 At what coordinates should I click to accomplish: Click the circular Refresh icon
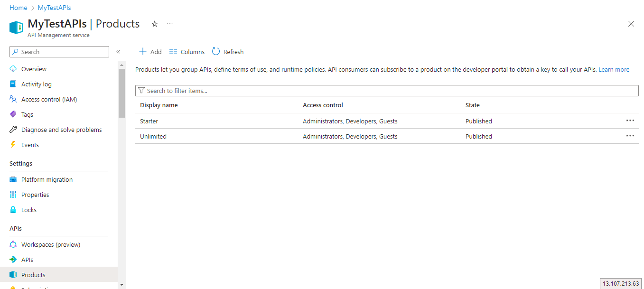pyautogui.click(x=216, y=51)
